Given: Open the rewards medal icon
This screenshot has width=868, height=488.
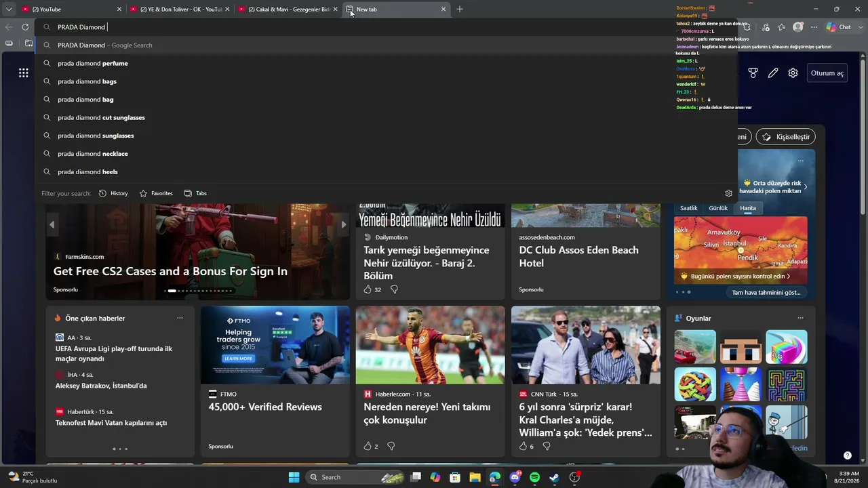Looking at the screenshot, I should (753, 73).
